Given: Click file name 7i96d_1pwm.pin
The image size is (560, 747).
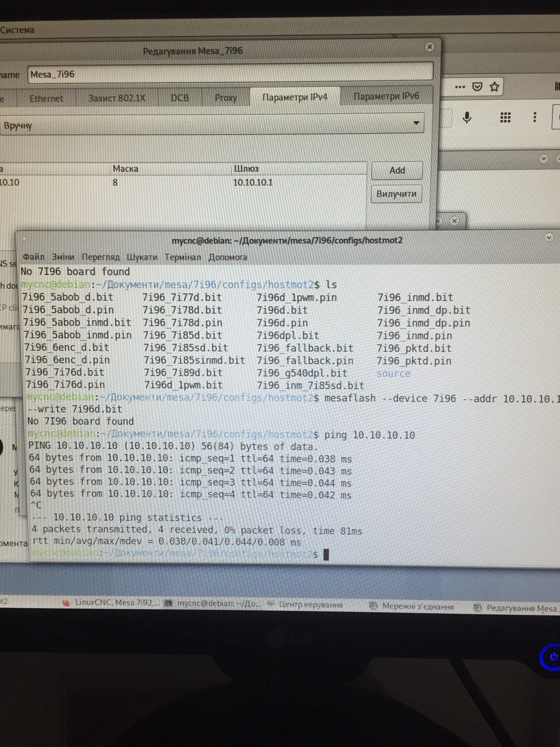Looking at the screenshot, I should click(x=296, y=297).
